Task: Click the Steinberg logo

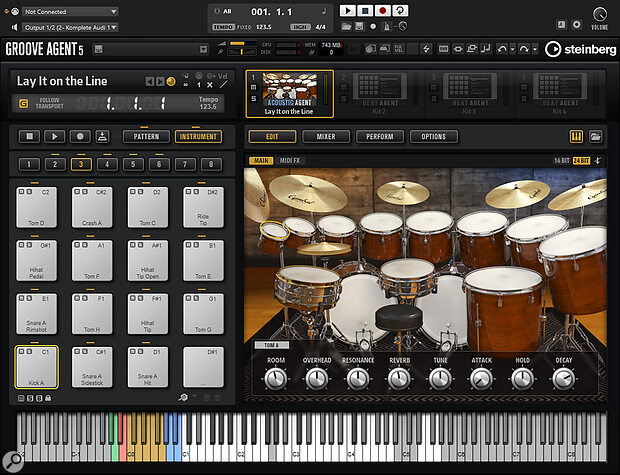Action: click(580, 48)
